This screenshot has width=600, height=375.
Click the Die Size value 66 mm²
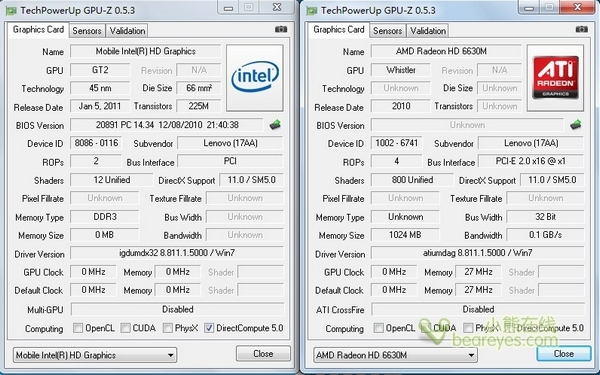(x=199, y=88)
